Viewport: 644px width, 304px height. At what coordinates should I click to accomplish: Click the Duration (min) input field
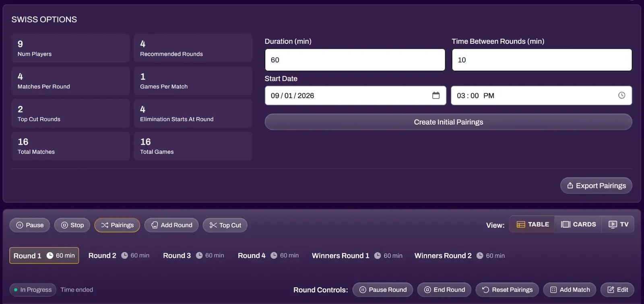pyautogui.click(x=355, y=60)
